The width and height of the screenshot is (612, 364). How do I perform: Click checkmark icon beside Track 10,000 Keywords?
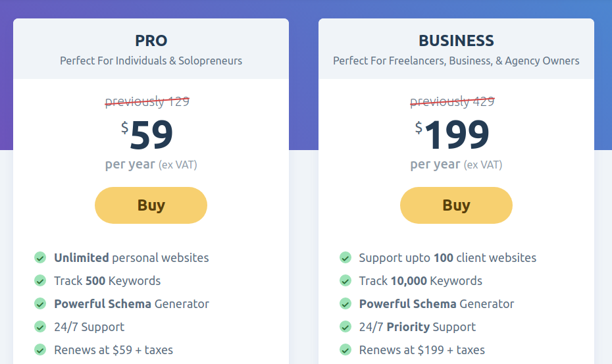(345, 281)
